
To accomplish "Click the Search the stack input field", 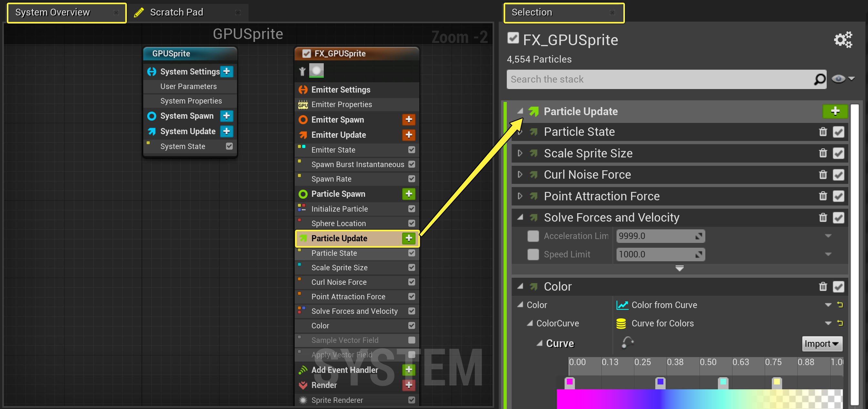I will (x=657, y=79).
